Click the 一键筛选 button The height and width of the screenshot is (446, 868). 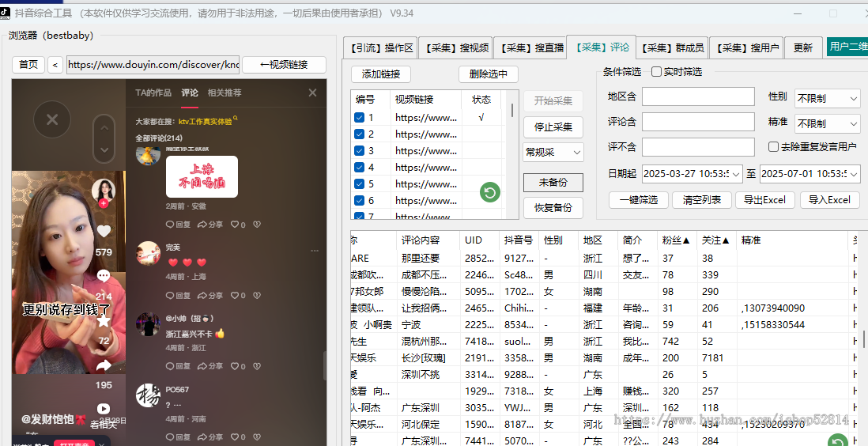coord(638,200)
